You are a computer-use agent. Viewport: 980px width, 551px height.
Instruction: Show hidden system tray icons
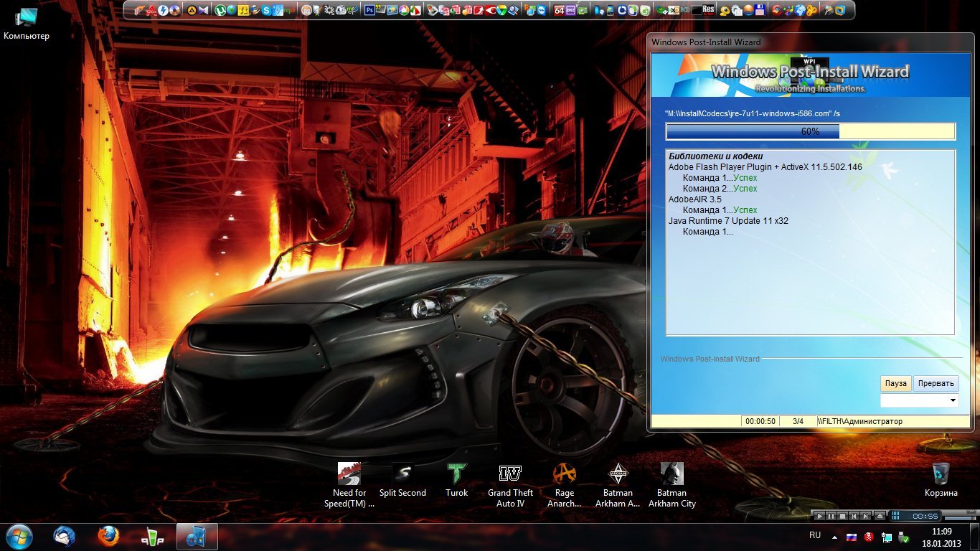[x=834, y=536]
